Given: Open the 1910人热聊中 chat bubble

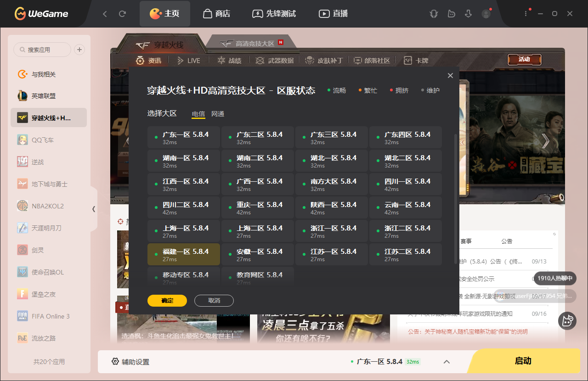Looking at the screenshot, I should (x=555, y=278).
